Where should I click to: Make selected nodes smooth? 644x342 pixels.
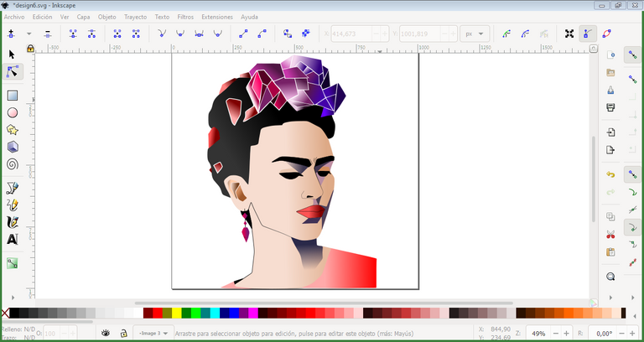pos(180,34)
